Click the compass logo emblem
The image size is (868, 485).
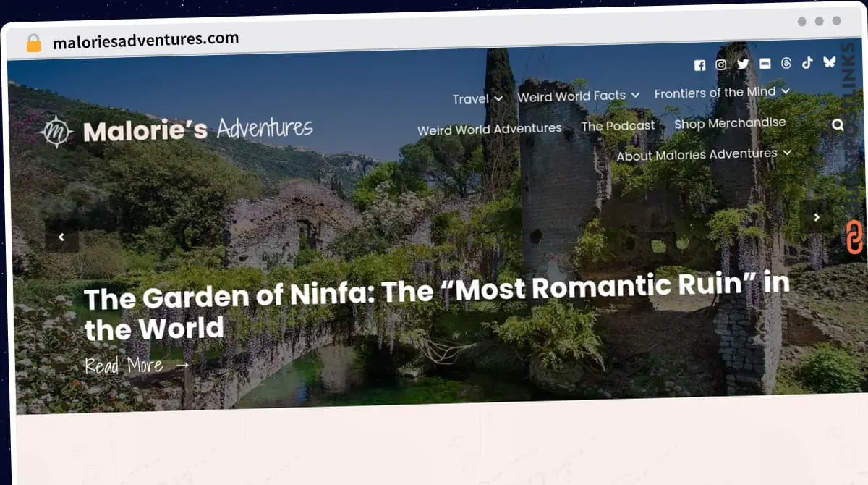(56, 132)
